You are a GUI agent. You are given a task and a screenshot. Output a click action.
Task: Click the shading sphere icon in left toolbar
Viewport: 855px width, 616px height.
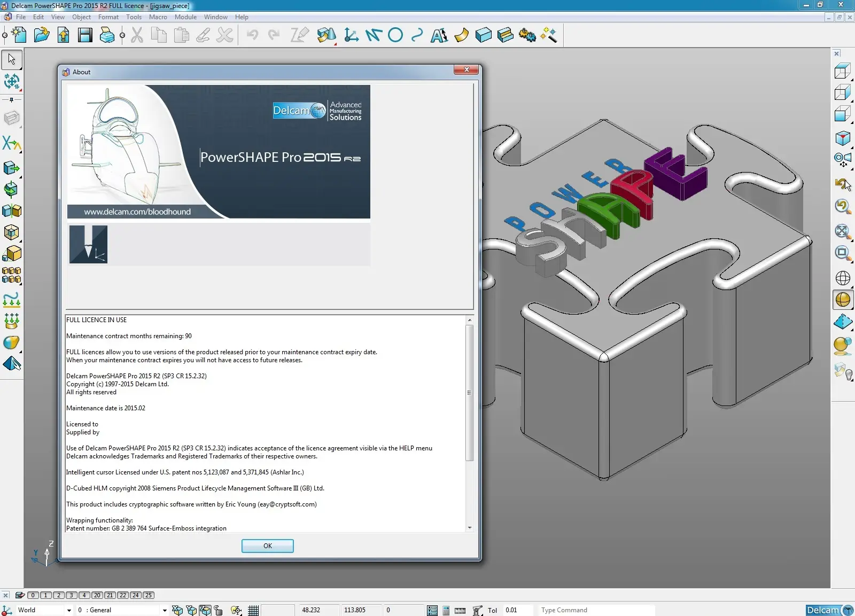(11, 342)
